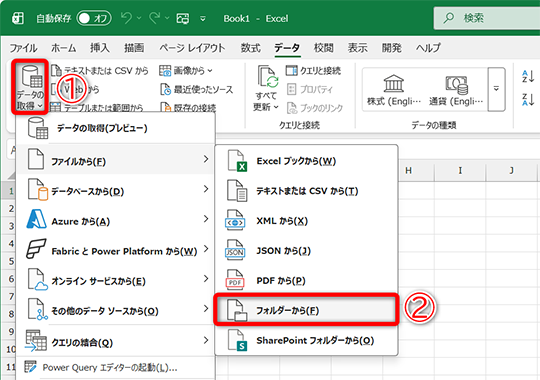Select column I header
Viewport: 540px width, 380px height.
click(x=460, y=170)
